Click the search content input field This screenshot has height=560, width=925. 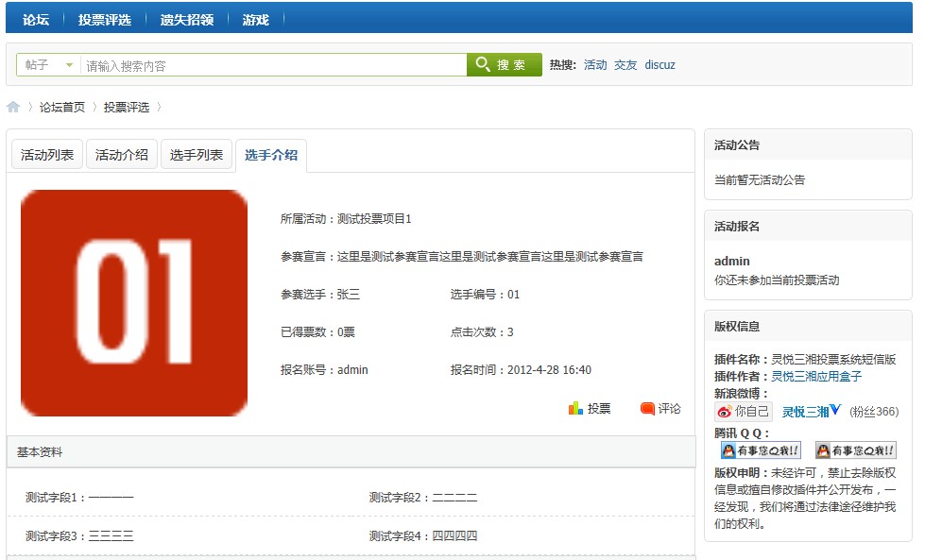coord(274,65)
